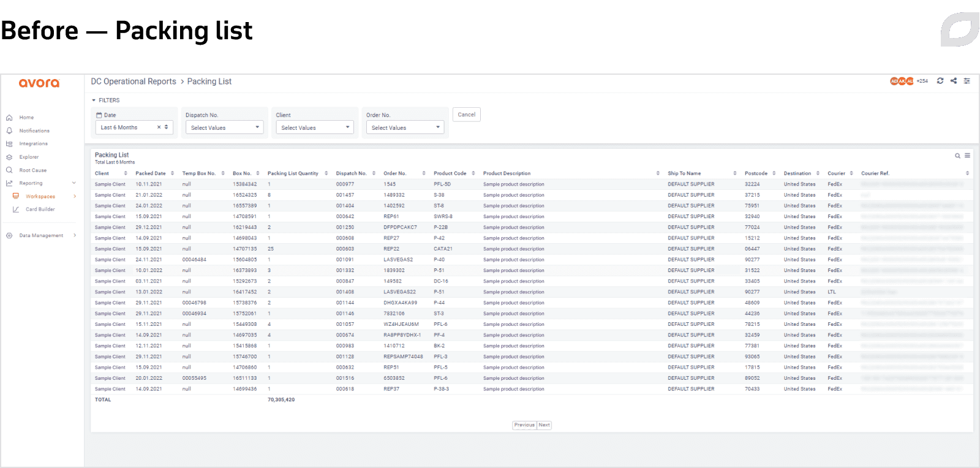Click the share icon in top bar
The height and width of the screenshot is (468, 980).
tap(954, 81)
